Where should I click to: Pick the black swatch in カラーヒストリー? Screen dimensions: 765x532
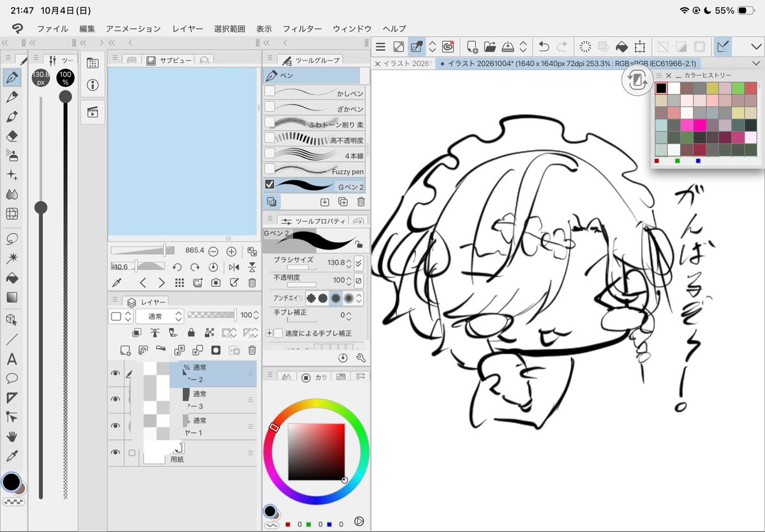pos(661,88)
